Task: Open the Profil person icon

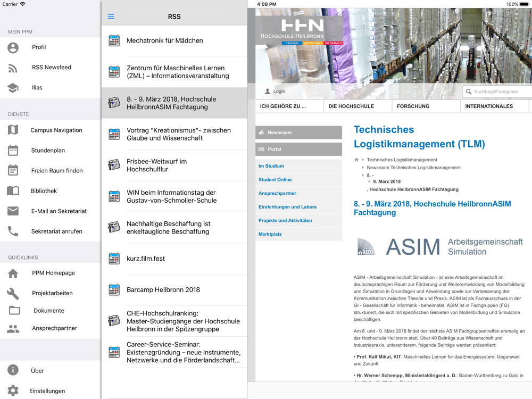Action: 13,47
